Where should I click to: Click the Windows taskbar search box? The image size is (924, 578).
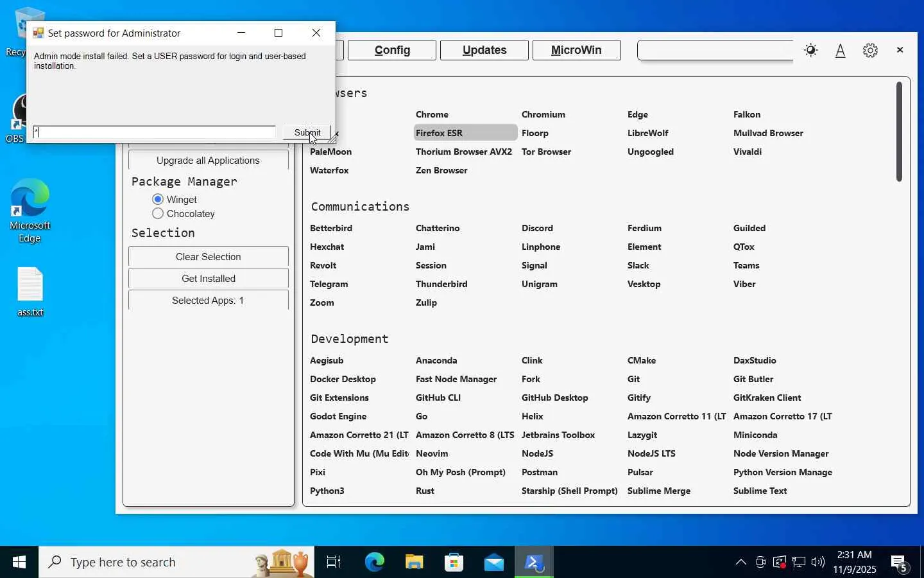pos(176,562)
